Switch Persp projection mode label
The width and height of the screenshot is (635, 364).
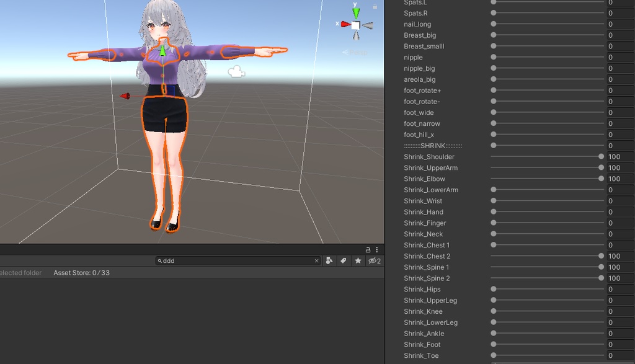pyautogui.click(x=355, y=53)
